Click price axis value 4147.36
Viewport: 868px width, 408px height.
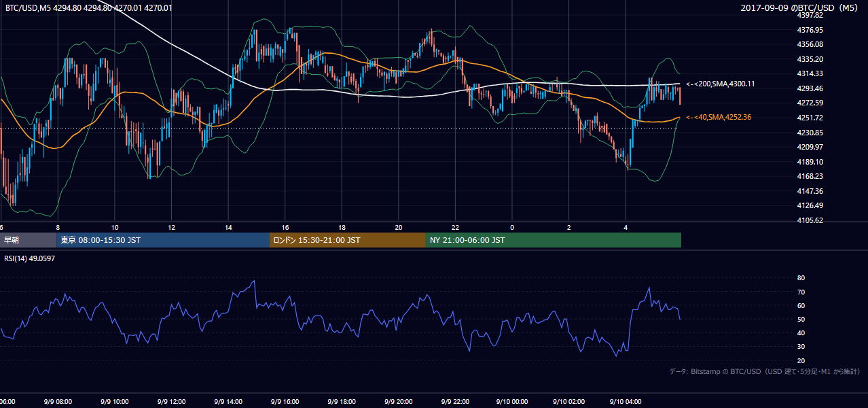[810, 191]
